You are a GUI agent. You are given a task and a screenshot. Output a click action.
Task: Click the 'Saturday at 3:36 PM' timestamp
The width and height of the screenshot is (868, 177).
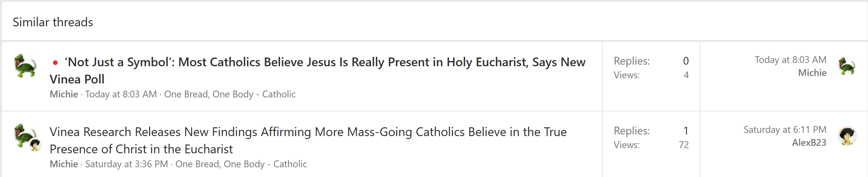click(x=127, y=164)
